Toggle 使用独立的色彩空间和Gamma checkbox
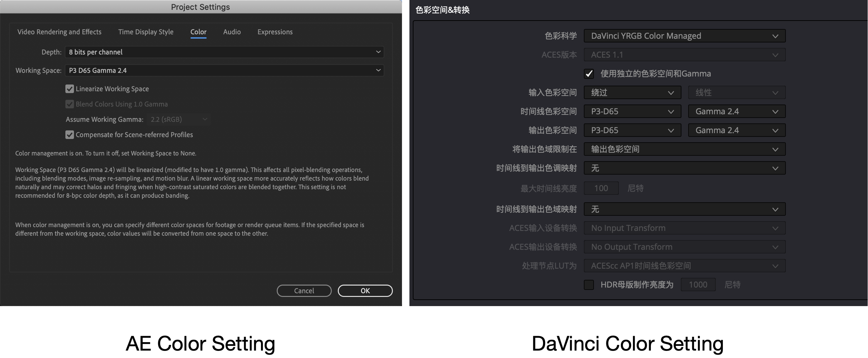This screenshot has width=868, height=358. coord(589,73)
